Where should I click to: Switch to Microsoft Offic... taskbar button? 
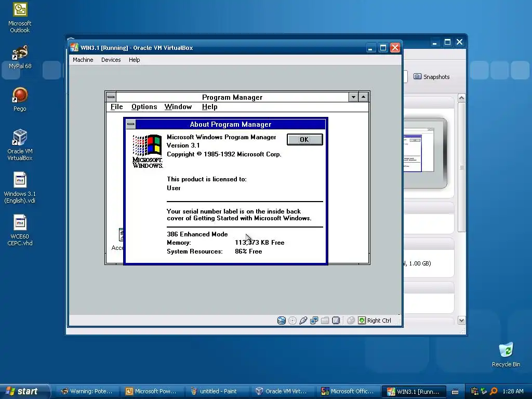(347, 391)
